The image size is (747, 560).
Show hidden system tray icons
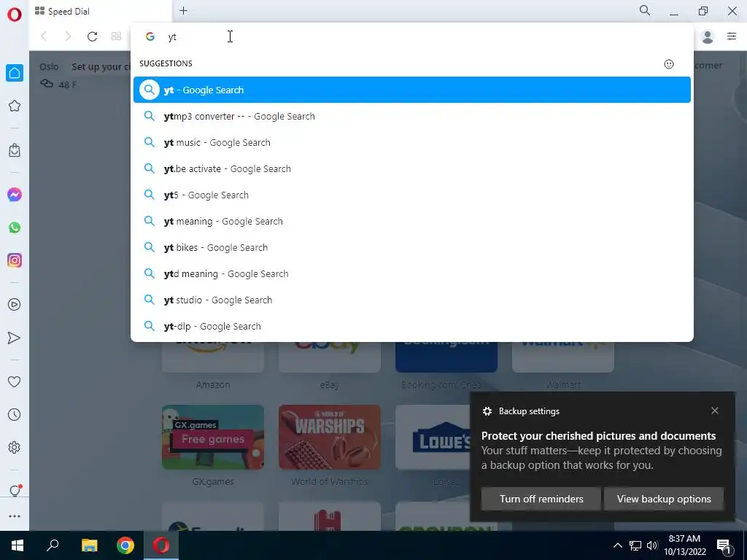(x=617, y=545)
